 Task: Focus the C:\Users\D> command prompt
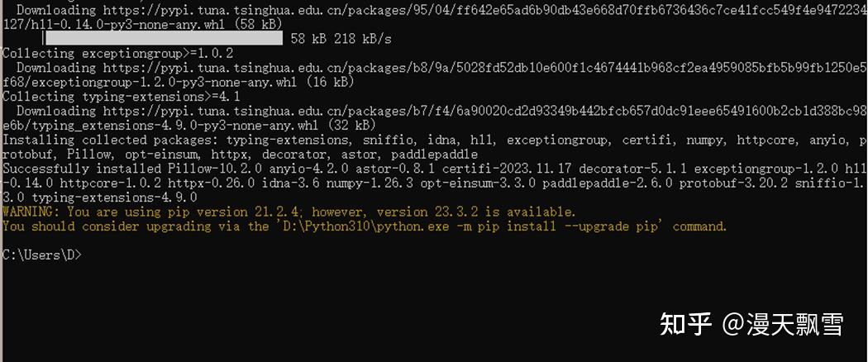[x=43, y=255]
